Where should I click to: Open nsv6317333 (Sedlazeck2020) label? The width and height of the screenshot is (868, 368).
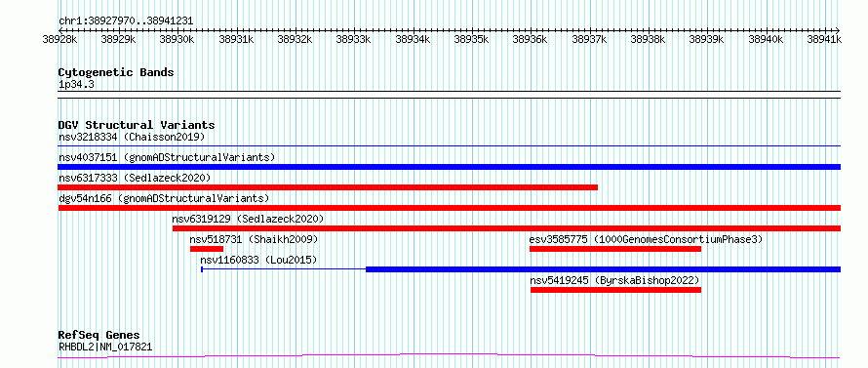point(135,178)
